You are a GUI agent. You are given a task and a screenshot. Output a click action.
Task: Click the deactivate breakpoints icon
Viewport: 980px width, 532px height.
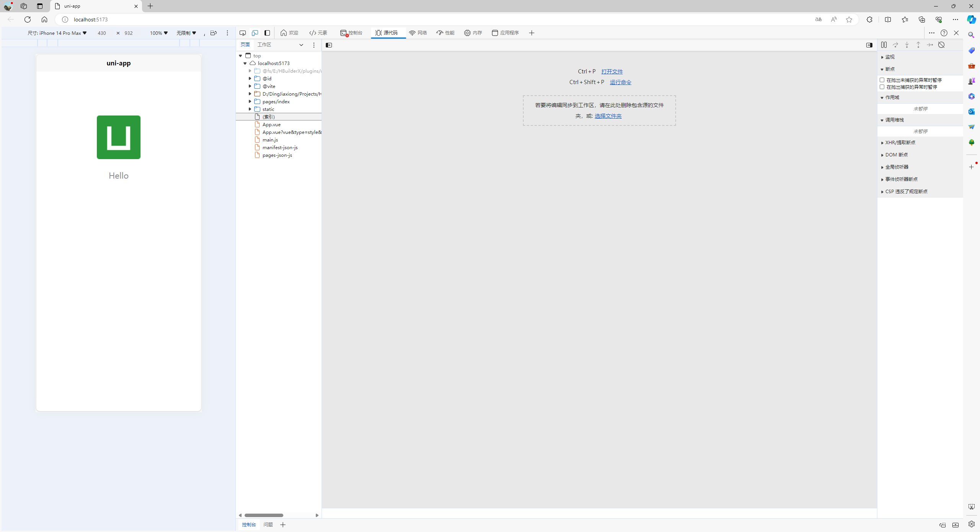(x=941, y=45)
